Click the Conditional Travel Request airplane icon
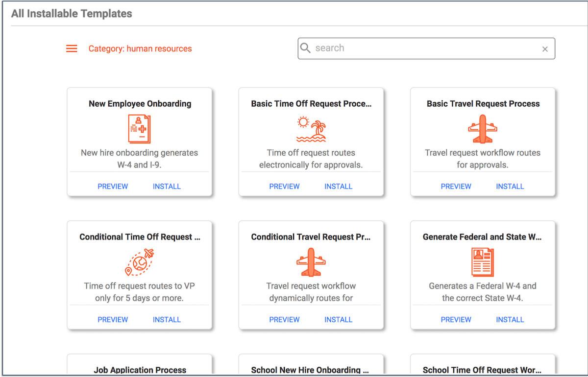The height and width of the screenshot is (377, 588). pos(311,262)
